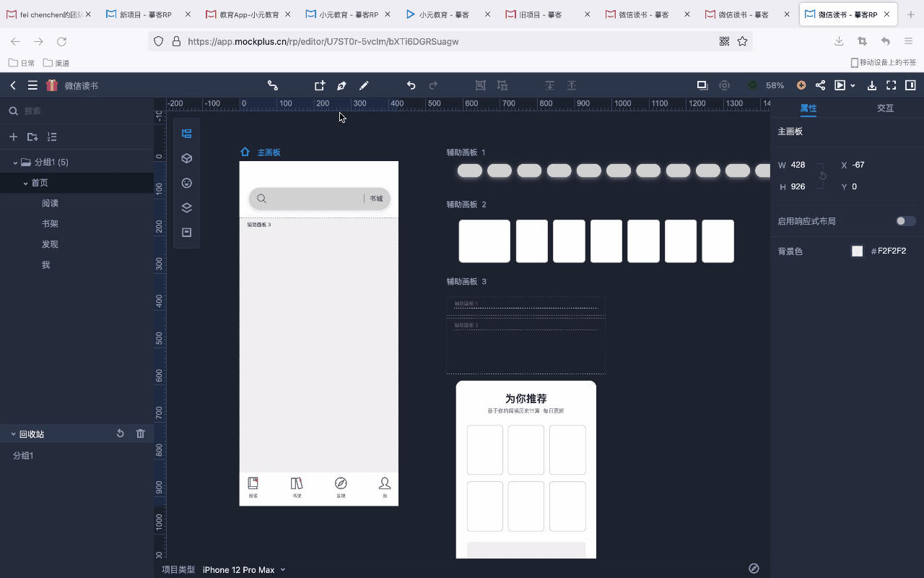Add a new page with plus icon

[x=13, y=137]
